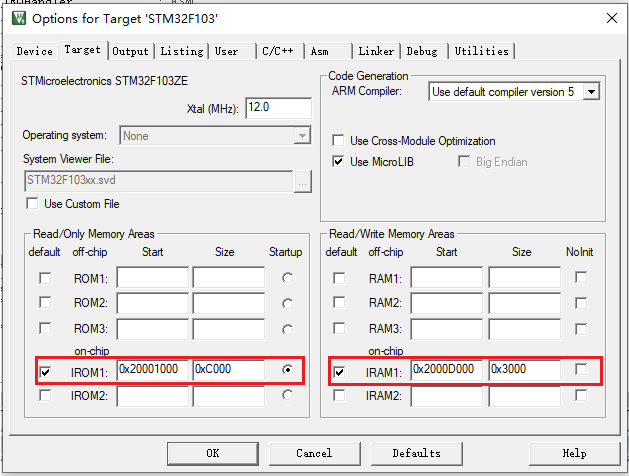This screenshot has height=476, width=629.
Task: Close the Options for Target dialog
Action: tap(611, 18)
